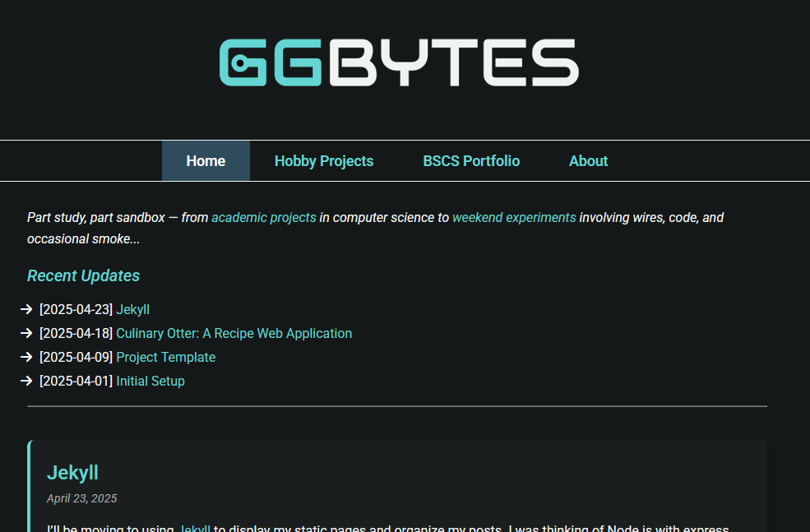Open the BSCS Portfolio tab

coord(471,160)
